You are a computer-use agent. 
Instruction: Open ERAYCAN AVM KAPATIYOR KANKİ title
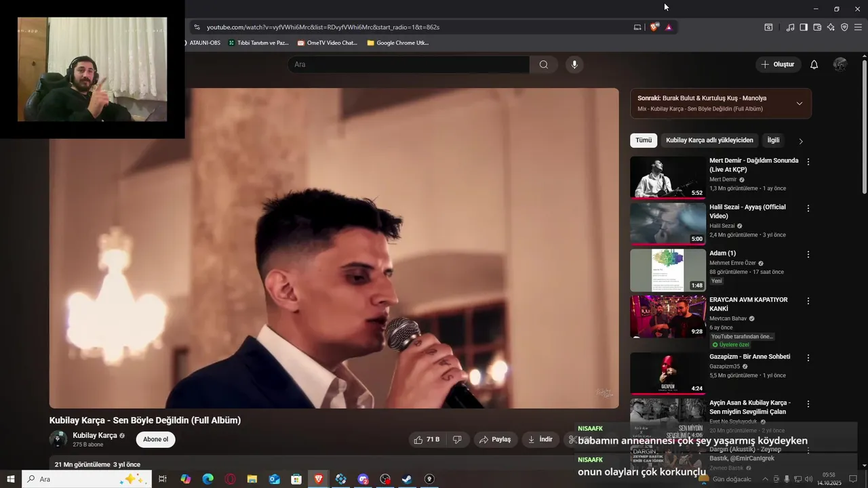749,304
